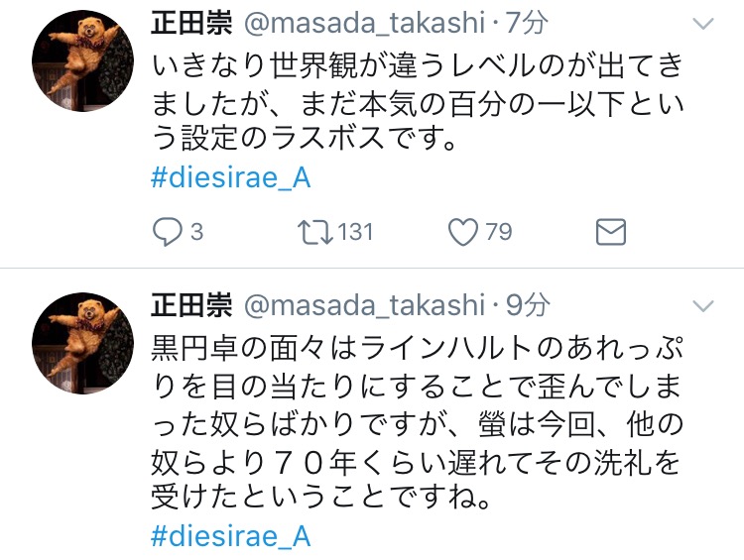Open #diesirae_A hashtag in the 7分 tweet
This screenshot has height=560, width=744.
(x=231, y=179)
